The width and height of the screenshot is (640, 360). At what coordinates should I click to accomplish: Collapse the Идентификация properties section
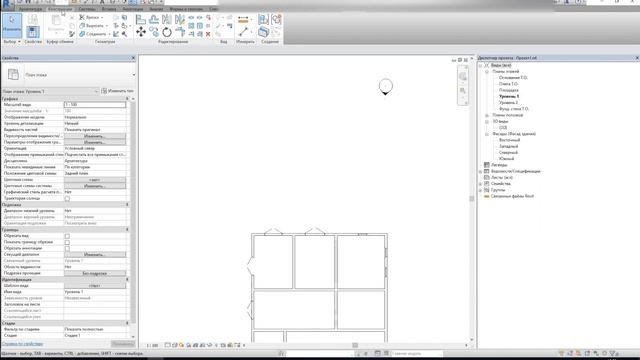pos(127,280)
